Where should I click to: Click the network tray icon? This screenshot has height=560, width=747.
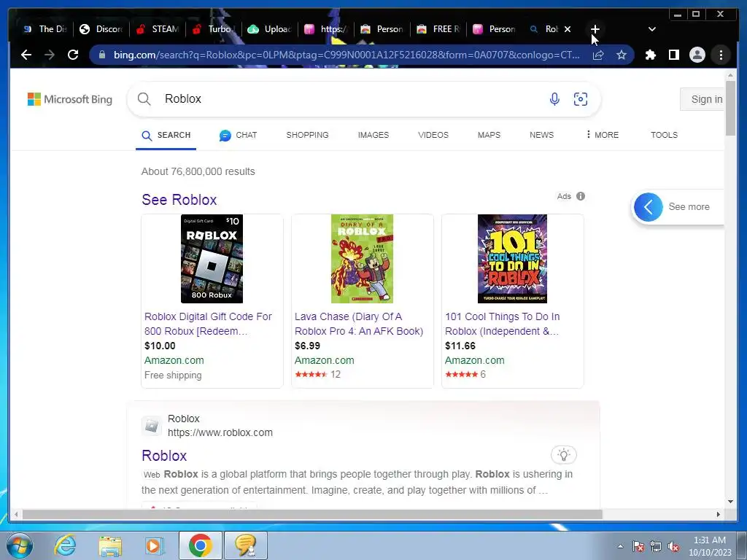(x=656, y=547)
